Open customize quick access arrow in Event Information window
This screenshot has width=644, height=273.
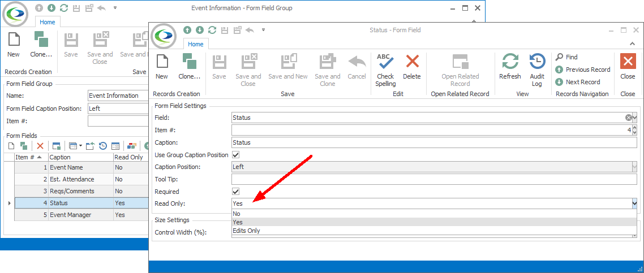coord(115,8)
